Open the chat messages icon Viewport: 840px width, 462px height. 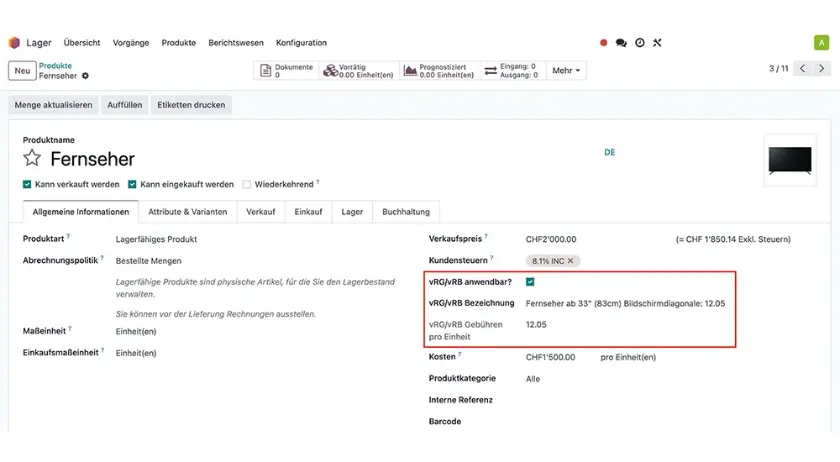coord(621,43)
